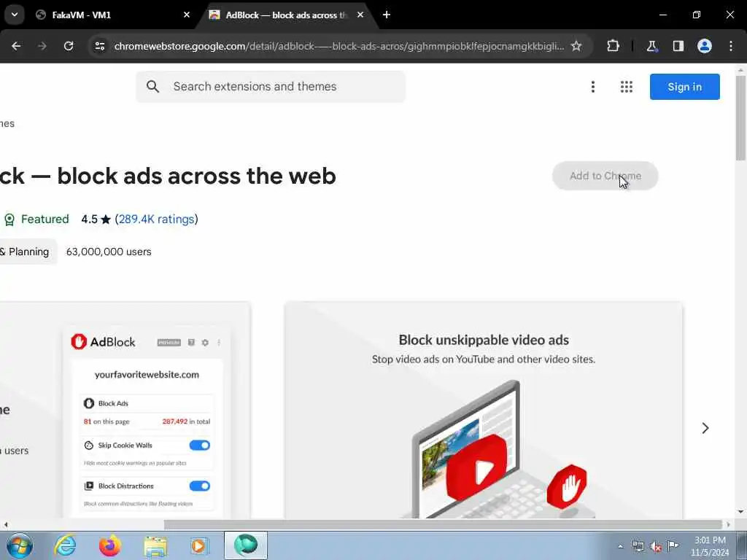Screen dimensions: 747x560
Task: Click the active browser taskbar button
Action: point(246,545)
